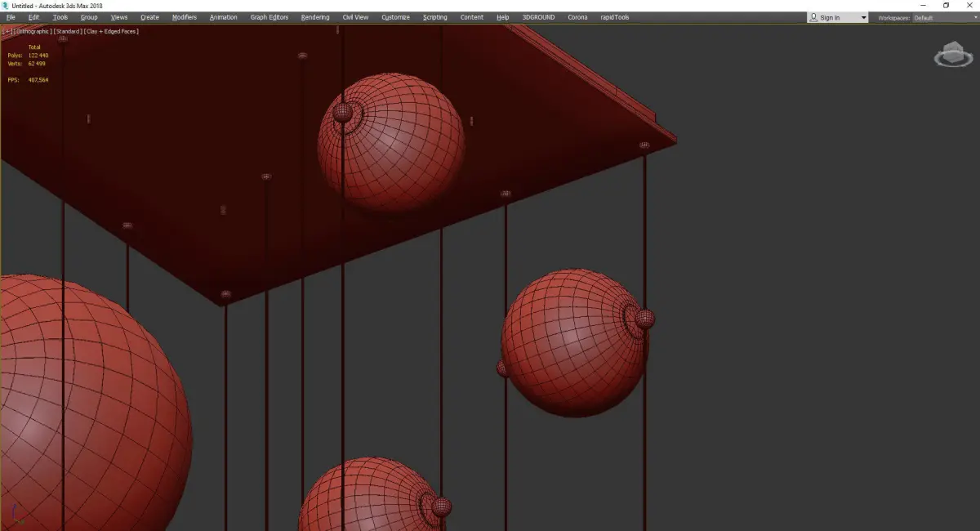Open the File menu
Viewport: 980px width, 531px height.
click(11, 17)
